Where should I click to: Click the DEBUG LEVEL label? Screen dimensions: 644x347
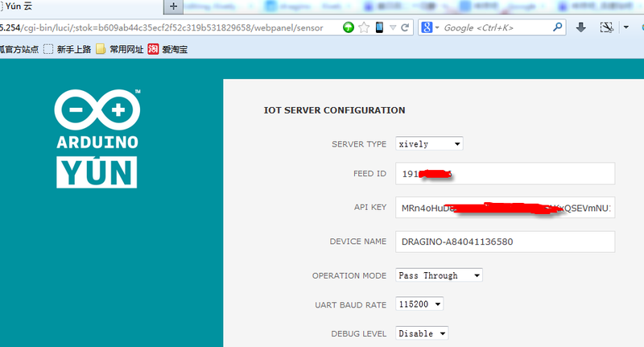click(358, 333)
